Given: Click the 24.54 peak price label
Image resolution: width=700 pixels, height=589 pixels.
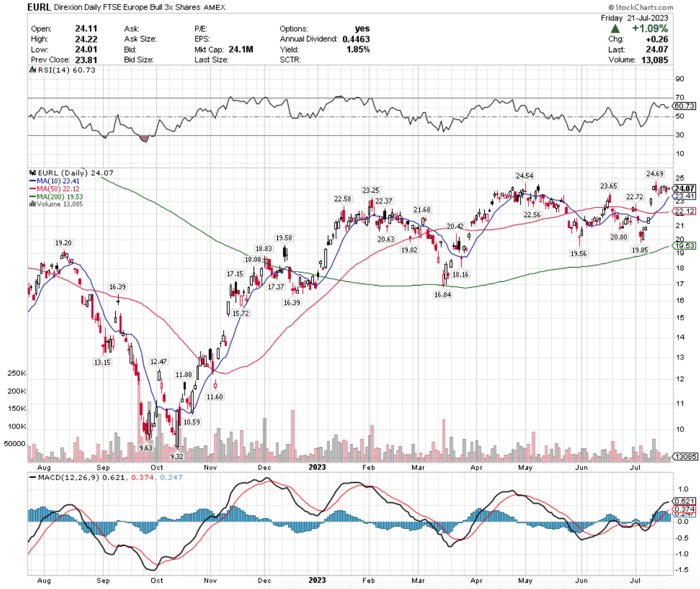Looking at the screenshot, I should click(524, 176).
